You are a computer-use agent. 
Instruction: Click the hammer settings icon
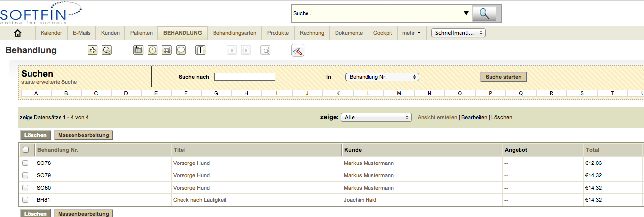tap(298, 50)
